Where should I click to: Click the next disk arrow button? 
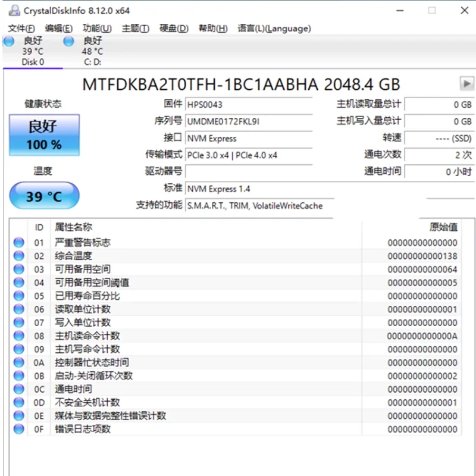tap(467, 83)
